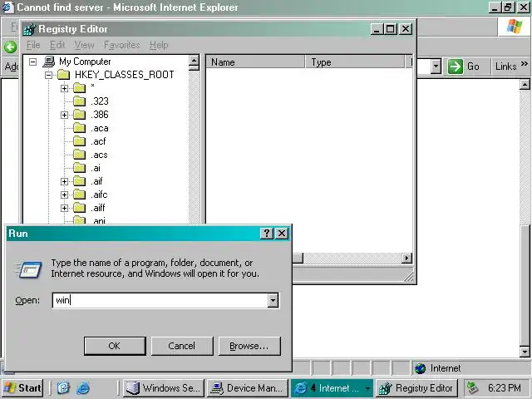
Task: Click the Run dialog help question mark
Action: [267, 233]
